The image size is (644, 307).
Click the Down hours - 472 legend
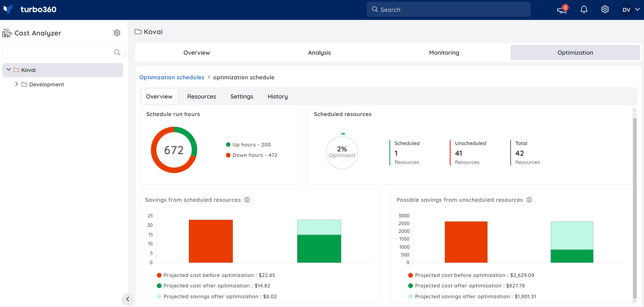pyautogui.click(x=252, y=155)
